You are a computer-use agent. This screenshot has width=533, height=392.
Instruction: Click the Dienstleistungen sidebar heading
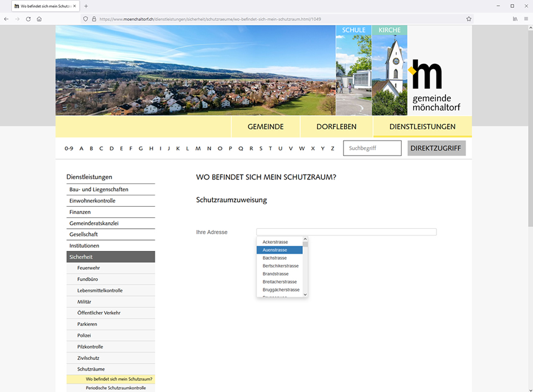[x=89, y=177]
